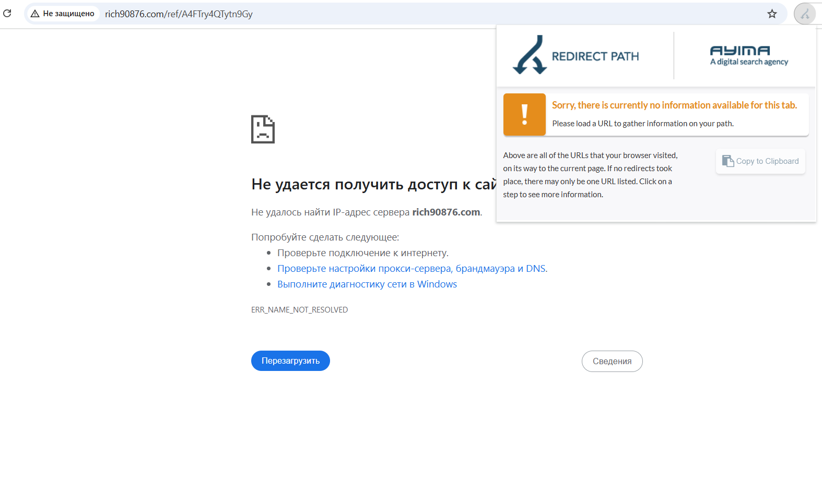This screenshot has height=504, width=822.
Task: Click the sad page error icon
Action: click(263, 129)
